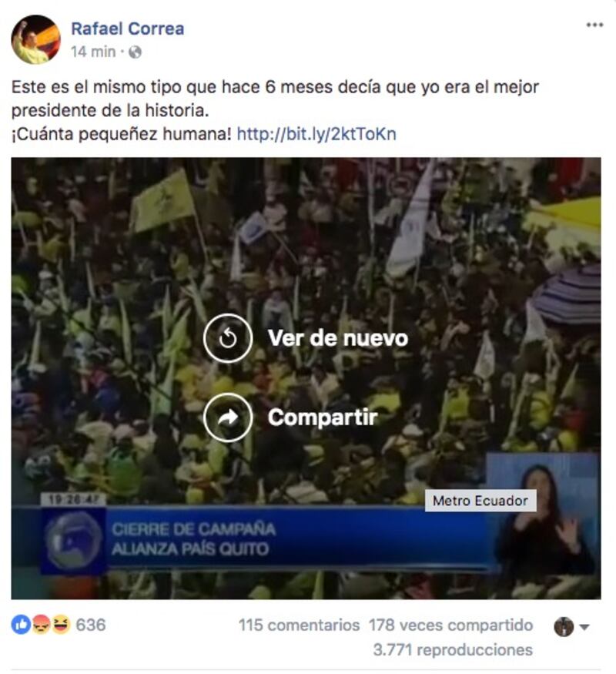Click the laughing face reaction icon

(x=61, y=625)
